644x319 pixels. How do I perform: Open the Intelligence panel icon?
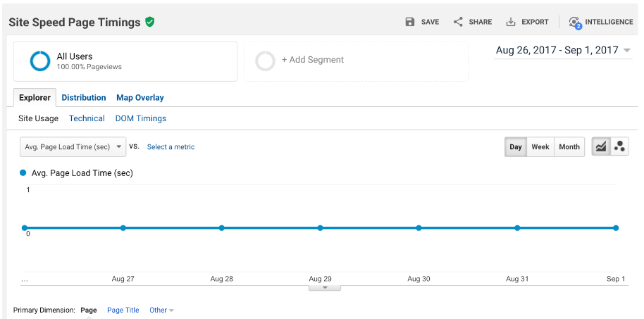coord(575,23)
